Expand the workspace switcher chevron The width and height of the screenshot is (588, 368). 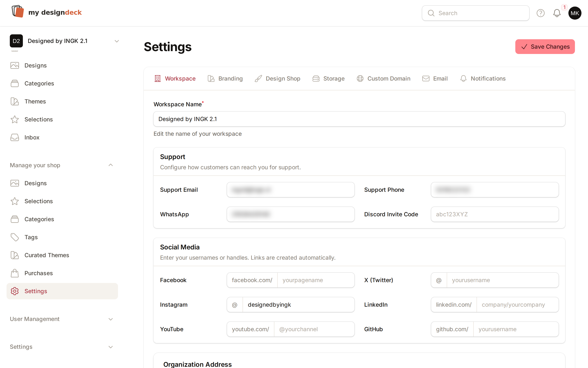[x=117, y=41]
